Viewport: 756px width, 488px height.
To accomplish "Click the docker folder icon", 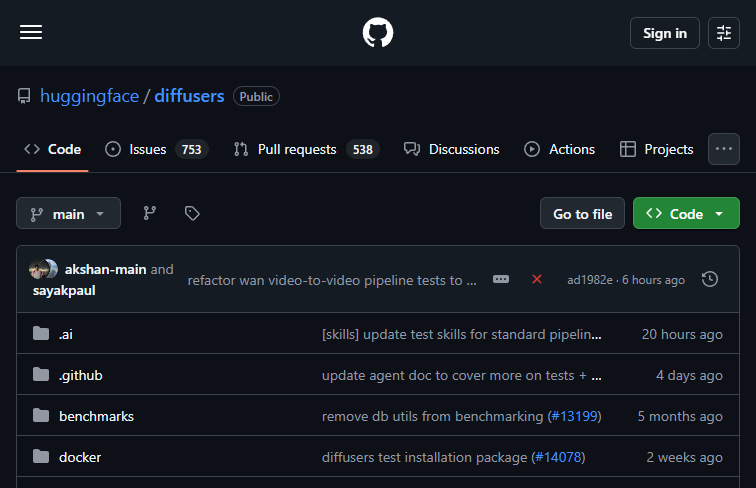I will pos(41,456).
